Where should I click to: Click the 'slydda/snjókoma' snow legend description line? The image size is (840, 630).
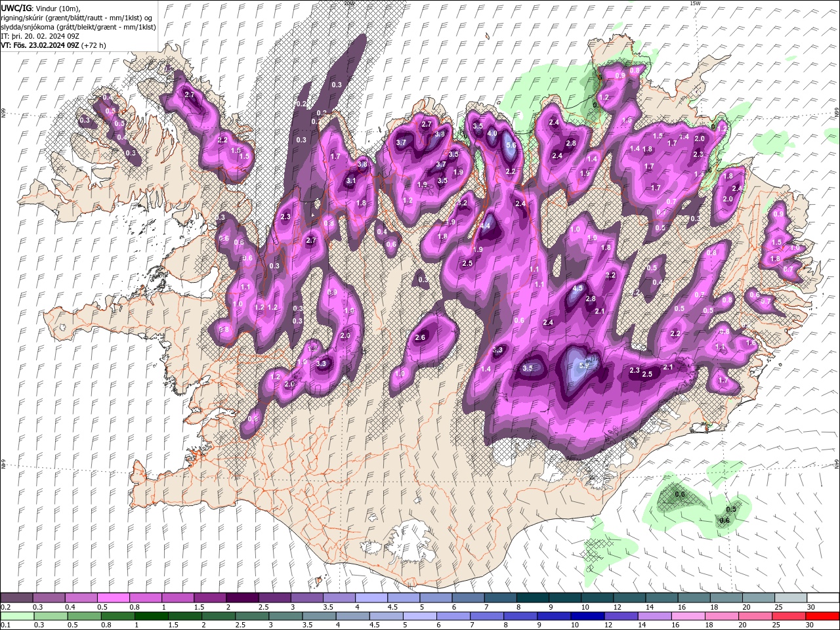(78, 27)
